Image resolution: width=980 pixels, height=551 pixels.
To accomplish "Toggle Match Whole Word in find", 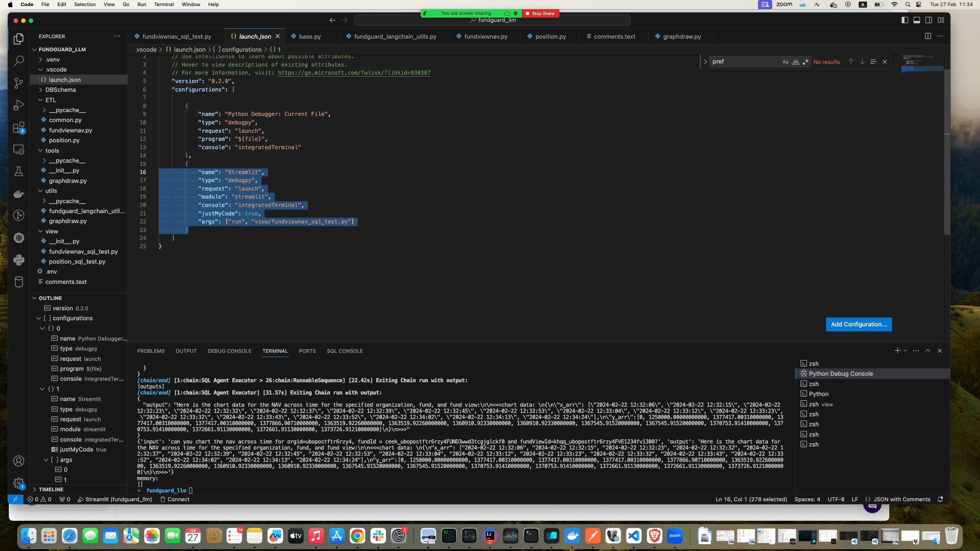I will tap(795, 62).
